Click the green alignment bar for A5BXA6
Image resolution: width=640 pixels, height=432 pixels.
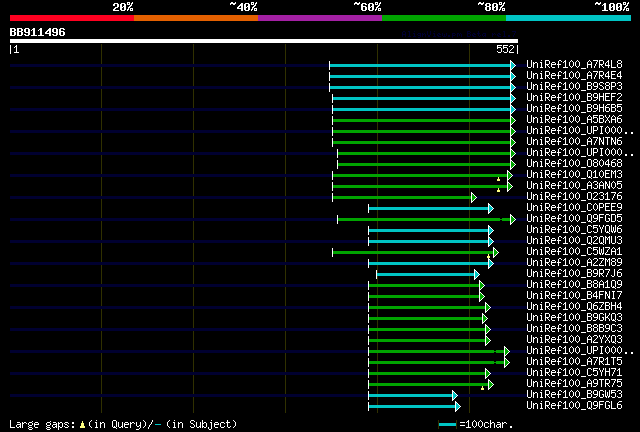(422, 120)
